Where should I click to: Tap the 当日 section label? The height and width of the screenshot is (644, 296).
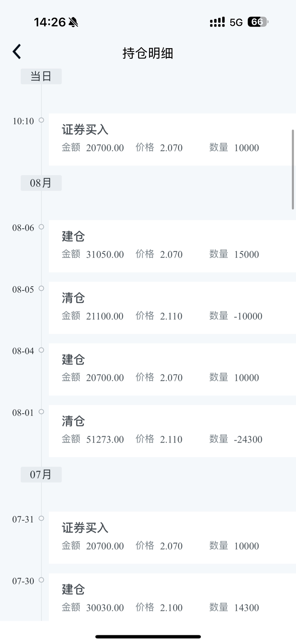pyautogui.click(x=41, y=76)
